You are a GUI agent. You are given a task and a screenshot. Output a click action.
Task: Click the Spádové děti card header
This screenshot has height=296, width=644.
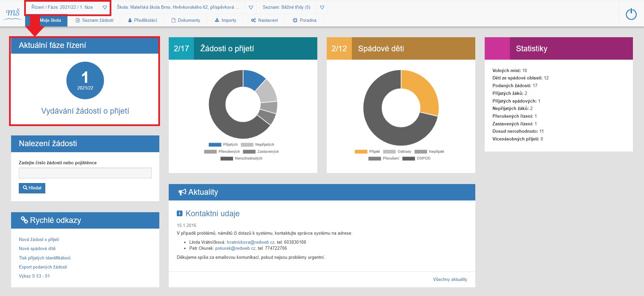click(x=401, y=49)
